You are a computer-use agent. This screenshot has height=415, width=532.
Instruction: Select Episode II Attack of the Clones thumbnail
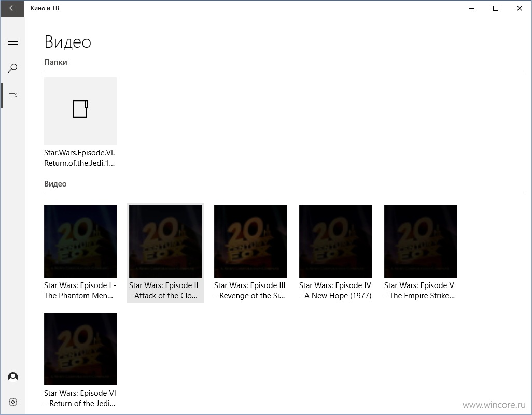pyautogui.click(x=165, y=241)
